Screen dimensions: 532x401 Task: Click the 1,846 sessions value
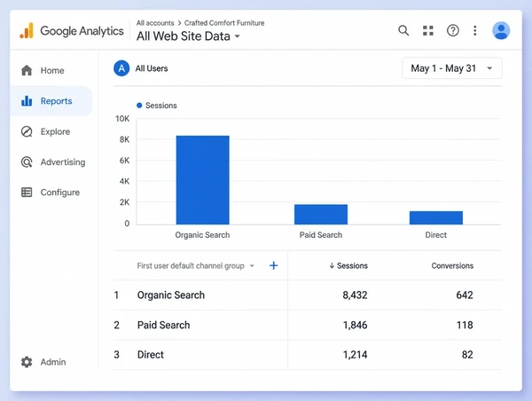coord(355,325)
